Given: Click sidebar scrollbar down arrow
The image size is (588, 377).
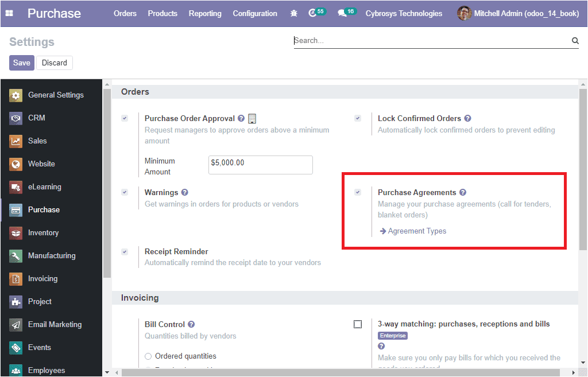Looking at the screenshot, I should click(x=107, y=372).
